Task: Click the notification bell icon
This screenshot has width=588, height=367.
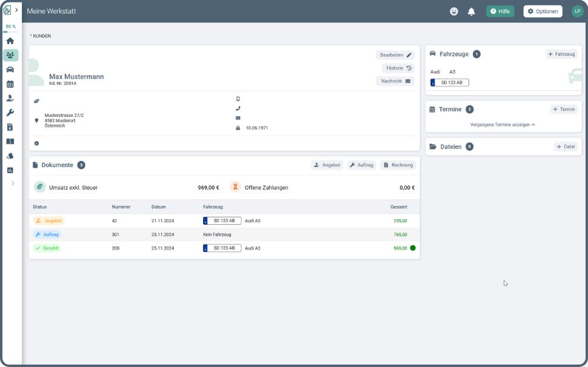Action: pos(471,12)
